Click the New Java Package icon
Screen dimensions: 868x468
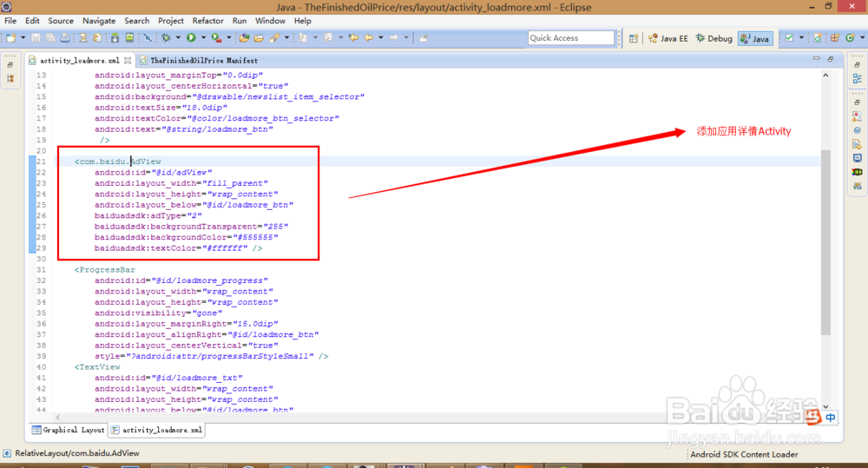[x=835, y=37]
